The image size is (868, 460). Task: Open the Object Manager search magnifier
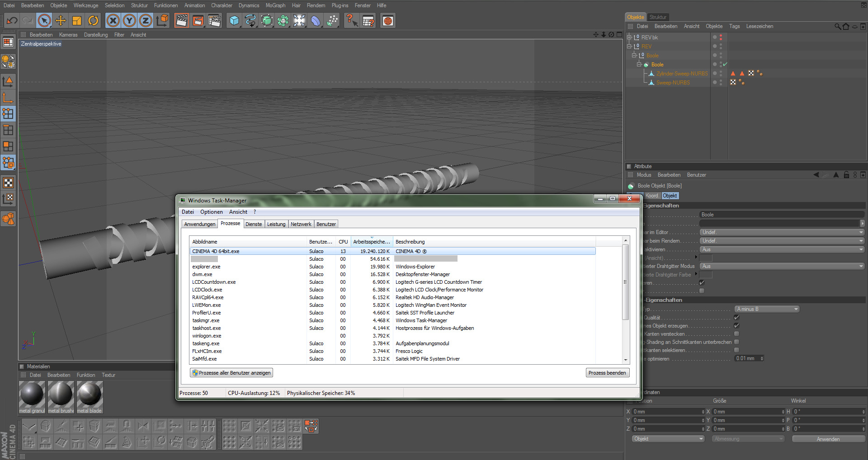coord(838,27)
